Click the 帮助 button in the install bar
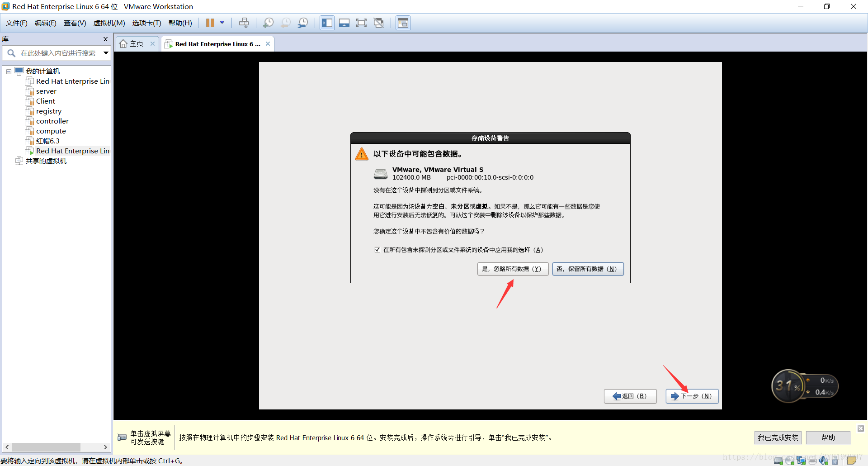The image size is (868, 466). [828, 437]
